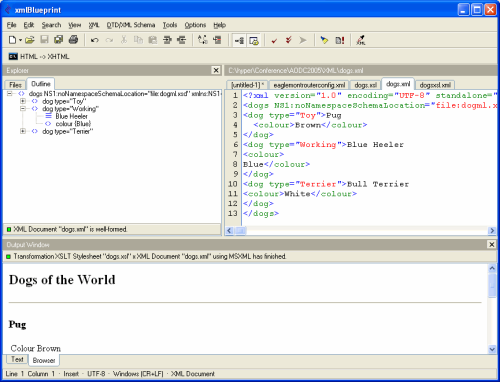The image size is (500, 382).
Task: Click the Indent icon
Action: (x=167, y=40)
